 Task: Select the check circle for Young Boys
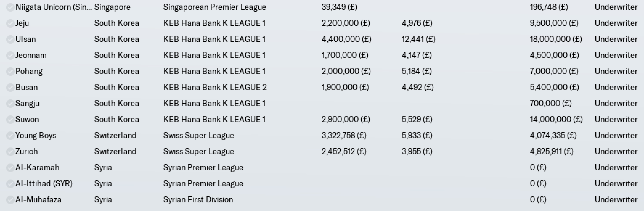(10, 135)
